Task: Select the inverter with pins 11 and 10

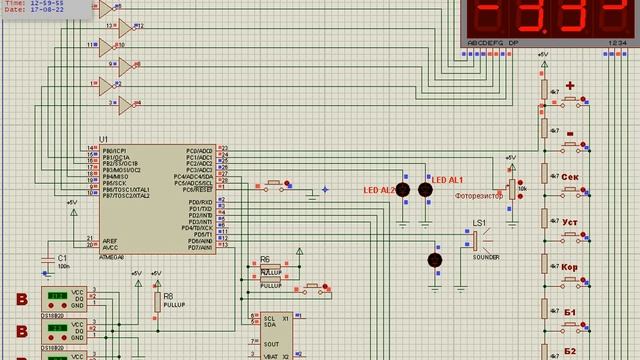Action: [x=106, y=47]
